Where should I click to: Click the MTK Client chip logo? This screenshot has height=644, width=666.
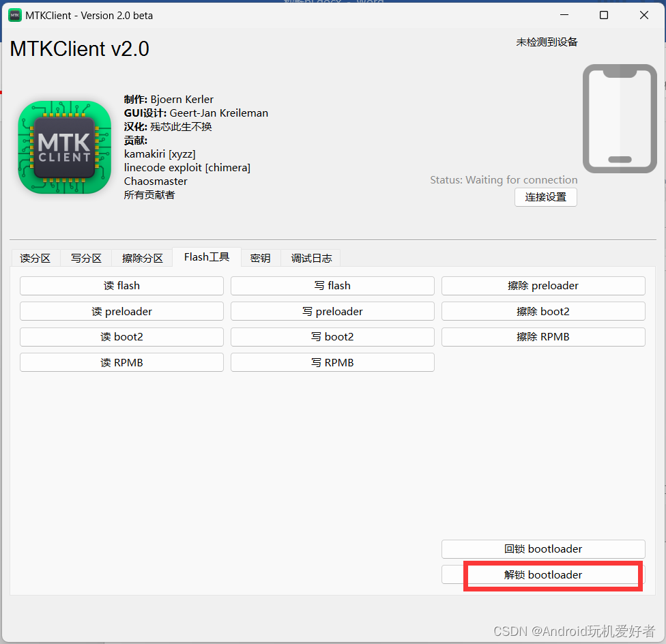coord(65,147)
